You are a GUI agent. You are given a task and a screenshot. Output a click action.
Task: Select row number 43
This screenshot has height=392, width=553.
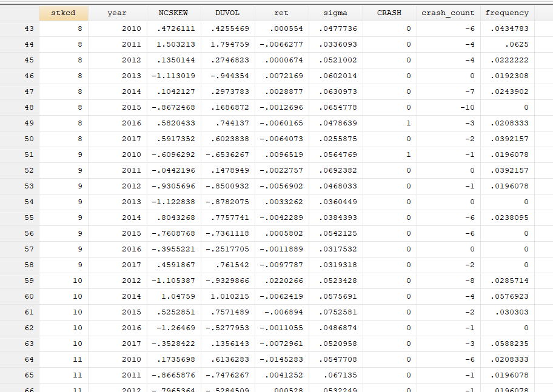pyautogui.click(x=19, y=28)
